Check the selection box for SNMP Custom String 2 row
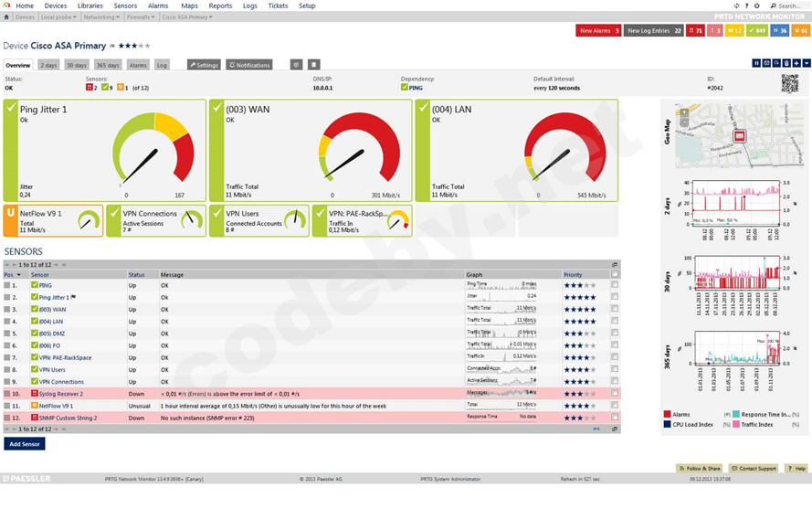 pos(615,417)
